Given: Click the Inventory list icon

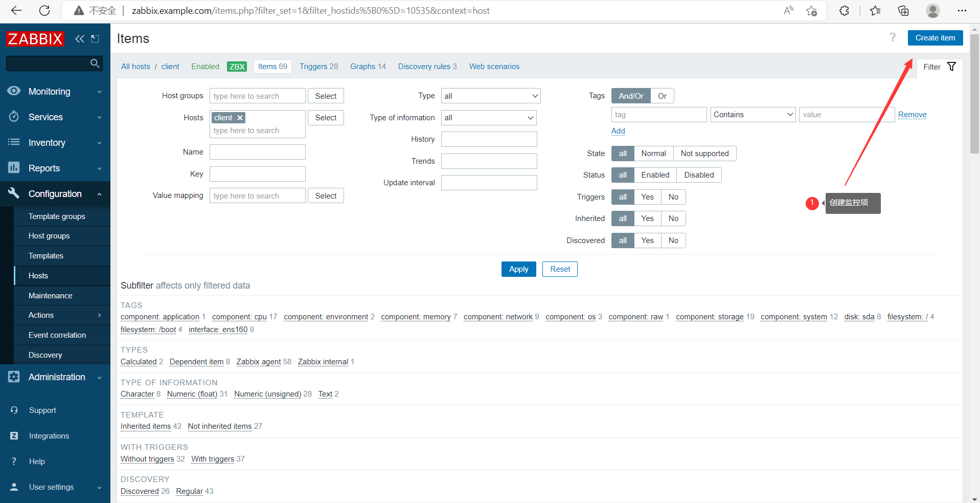Looking at the screenshot, I should click(x=14, y=142).
